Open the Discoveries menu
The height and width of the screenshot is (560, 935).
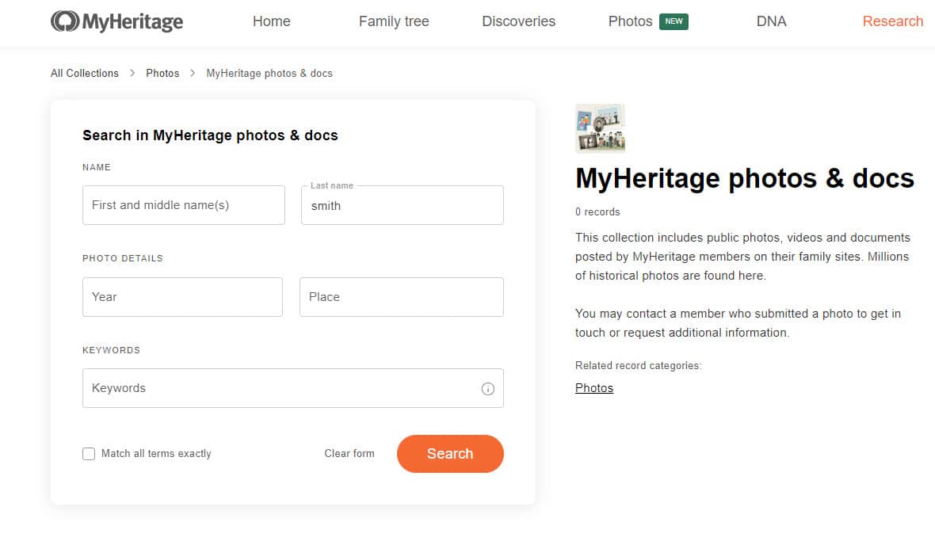pos(518,21)
